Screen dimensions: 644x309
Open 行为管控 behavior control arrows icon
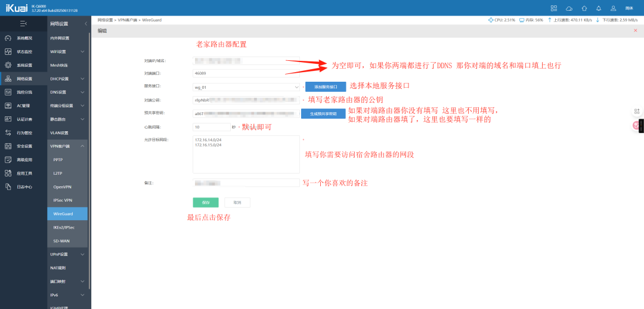click(x=8, y=132)
